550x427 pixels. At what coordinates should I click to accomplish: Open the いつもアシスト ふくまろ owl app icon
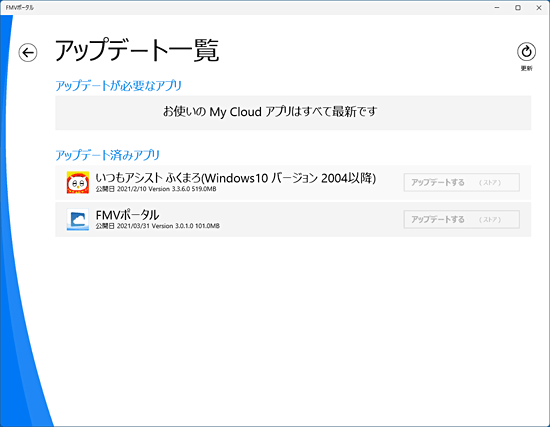coord(78,182)
